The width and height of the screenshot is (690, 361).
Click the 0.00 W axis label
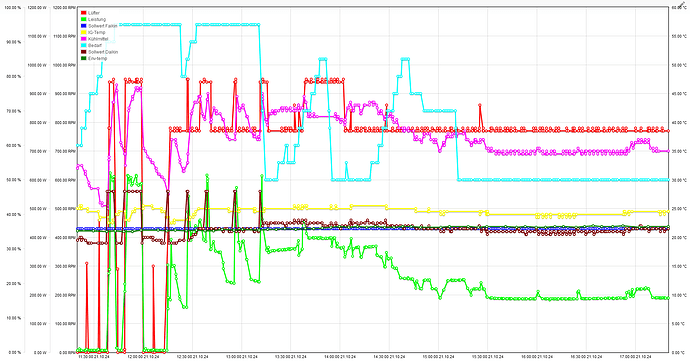point(40,353)
